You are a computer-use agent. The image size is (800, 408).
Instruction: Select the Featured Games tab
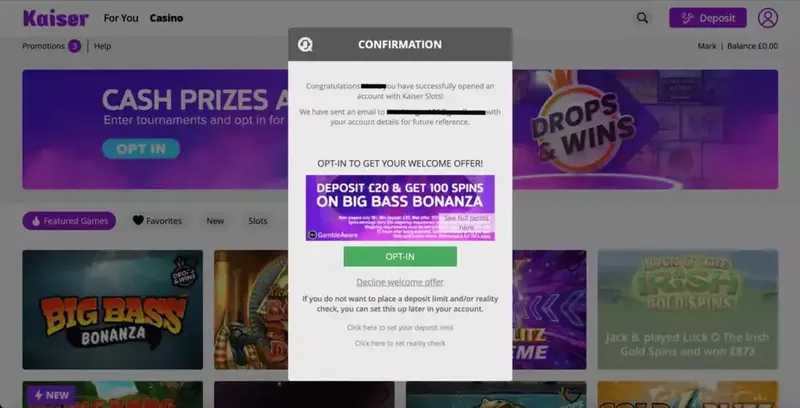click(69, 221)
